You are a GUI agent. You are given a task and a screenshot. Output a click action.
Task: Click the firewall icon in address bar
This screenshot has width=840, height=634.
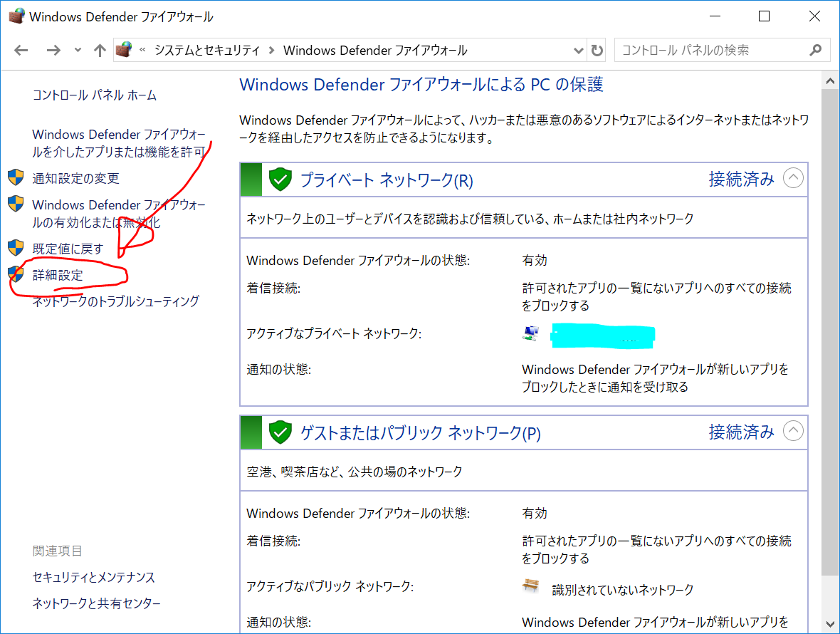(x=125, y=50)
